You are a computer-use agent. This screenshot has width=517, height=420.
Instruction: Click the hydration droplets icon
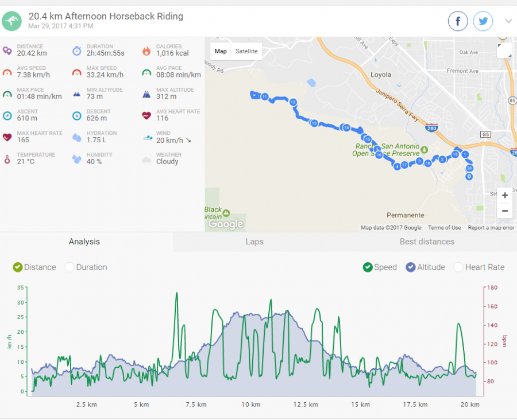(77, 137)
